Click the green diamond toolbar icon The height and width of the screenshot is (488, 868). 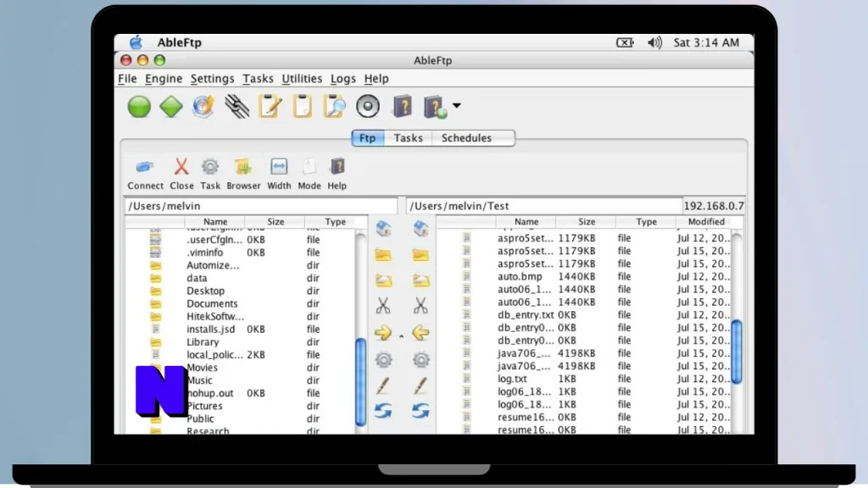(x=171, y=106)
